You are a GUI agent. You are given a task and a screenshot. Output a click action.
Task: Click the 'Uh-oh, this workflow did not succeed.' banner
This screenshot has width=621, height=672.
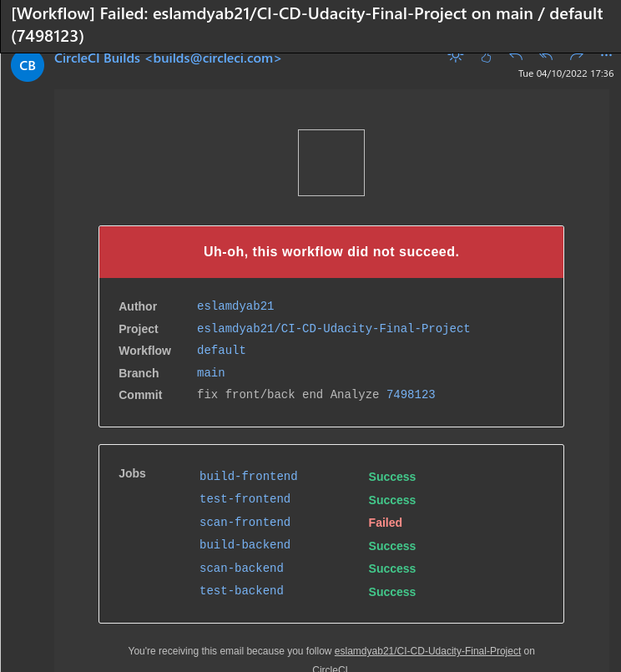[331, 252]
